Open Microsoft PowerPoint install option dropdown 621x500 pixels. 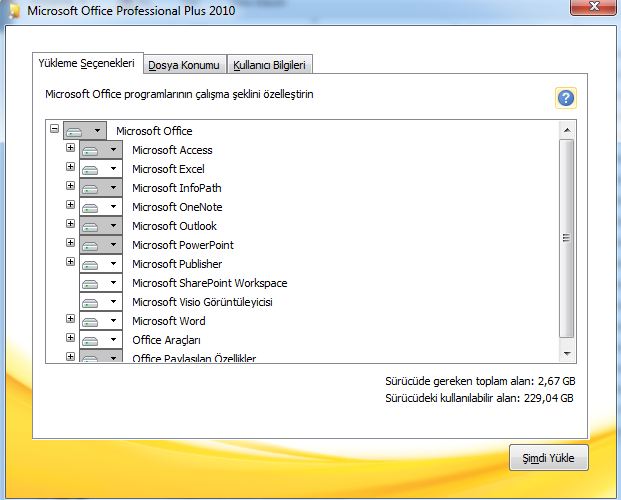(x=101, y=244)
